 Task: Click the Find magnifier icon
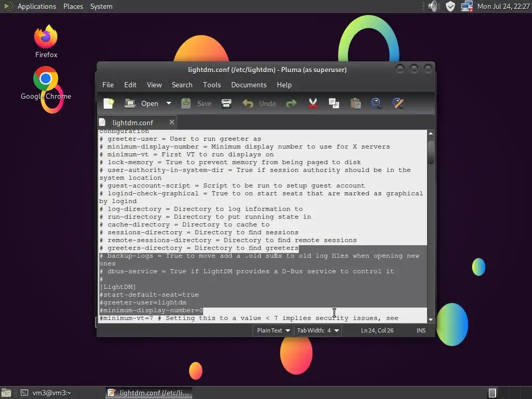coord(376,103)
